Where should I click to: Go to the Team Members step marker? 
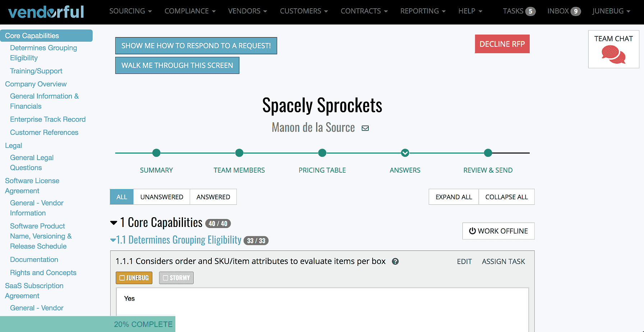[x=239, y=153]
